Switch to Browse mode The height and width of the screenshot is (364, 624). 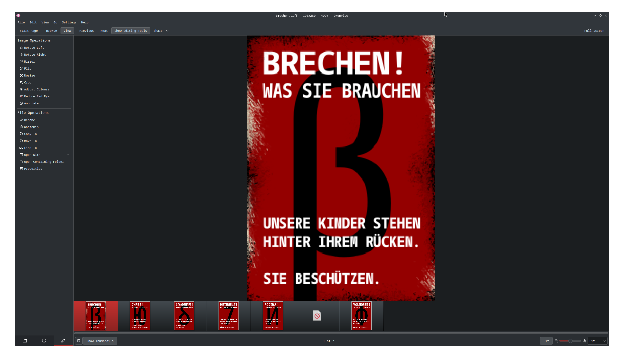51,31
